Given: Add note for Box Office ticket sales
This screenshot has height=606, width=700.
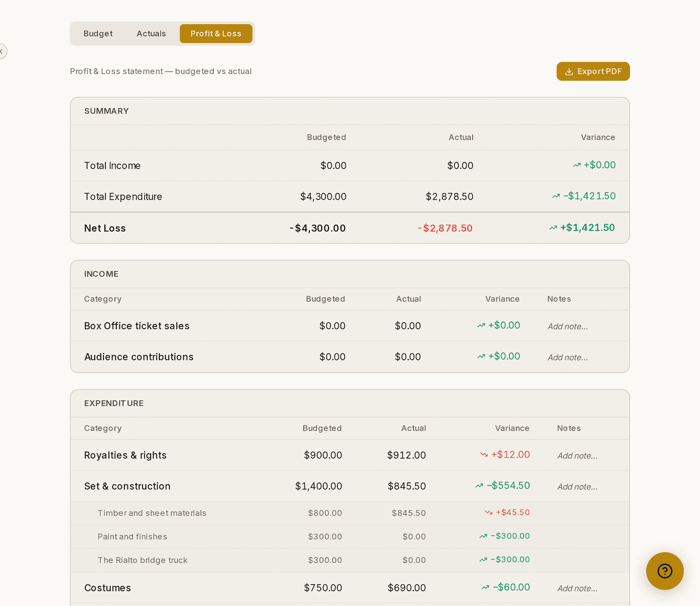Looking at the screenshot, I should pos(567,326).
